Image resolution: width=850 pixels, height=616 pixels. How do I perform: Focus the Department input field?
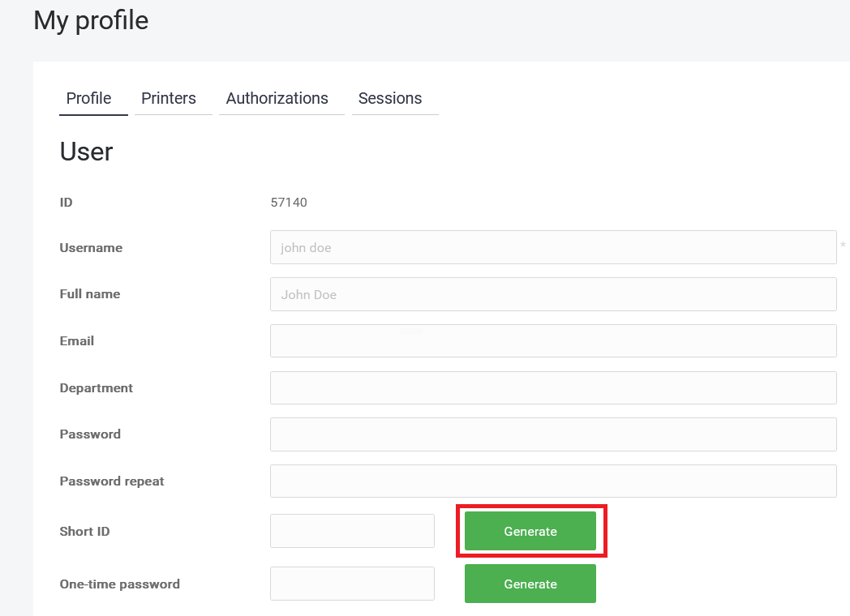(x=553, y=388)
